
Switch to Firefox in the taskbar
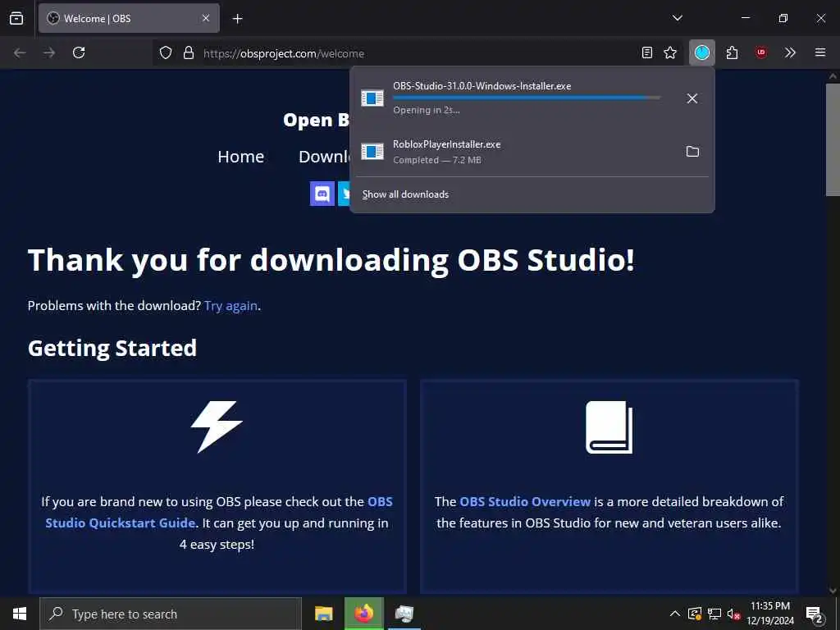pos(363,614)
